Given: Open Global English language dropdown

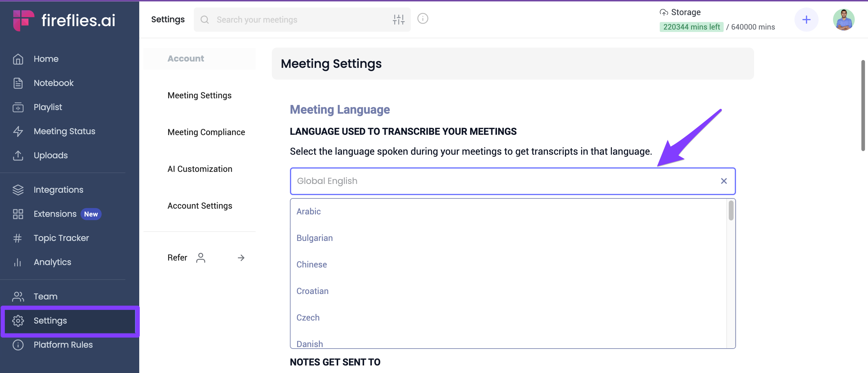Looking at the screenshot, I should pyautogui.click(x=512, y=181).
